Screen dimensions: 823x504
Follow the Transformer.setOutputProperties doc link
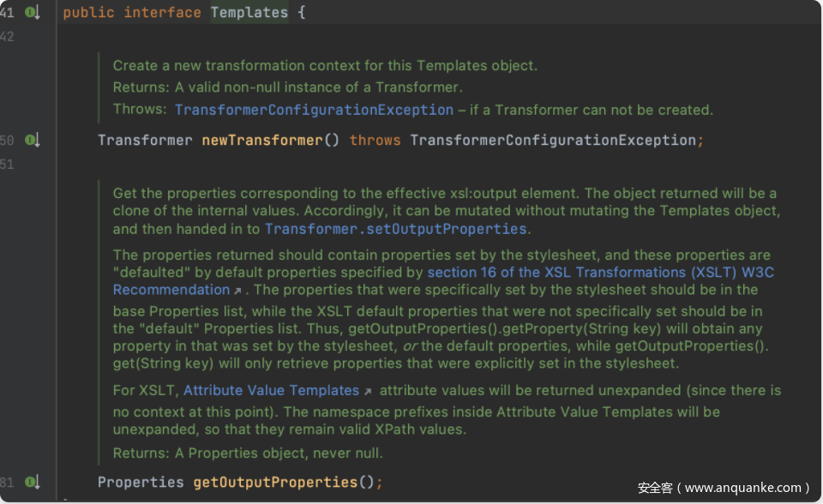(x=395, y=229)
